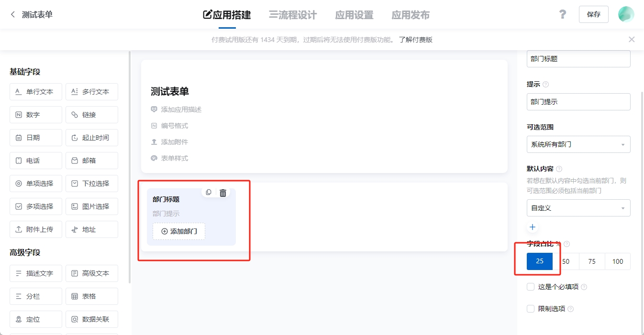The width and height of the screenshot is (644, 335).
Task: Click the back arrow next to 测试表单
Action: pos(13,15)
